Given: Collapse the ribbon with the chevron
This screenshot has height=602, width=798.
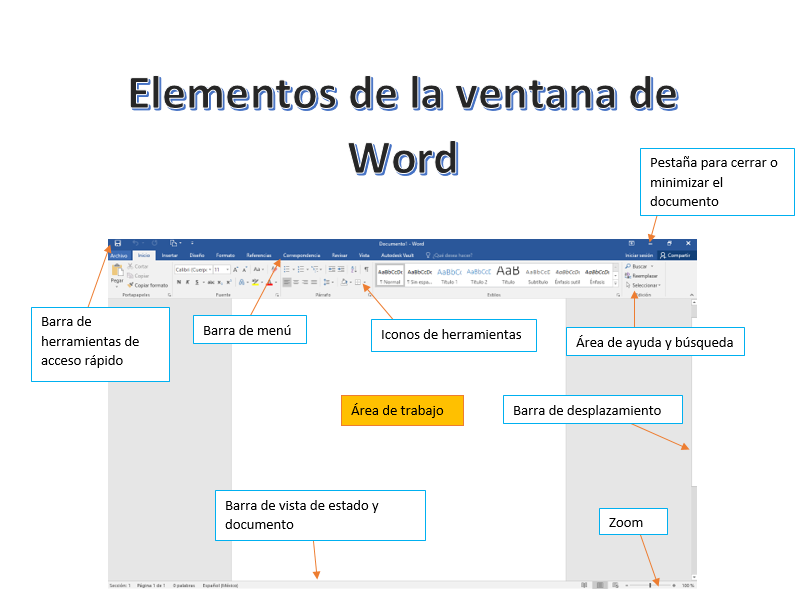Looking at the screenshot, I should click(692, 295).
